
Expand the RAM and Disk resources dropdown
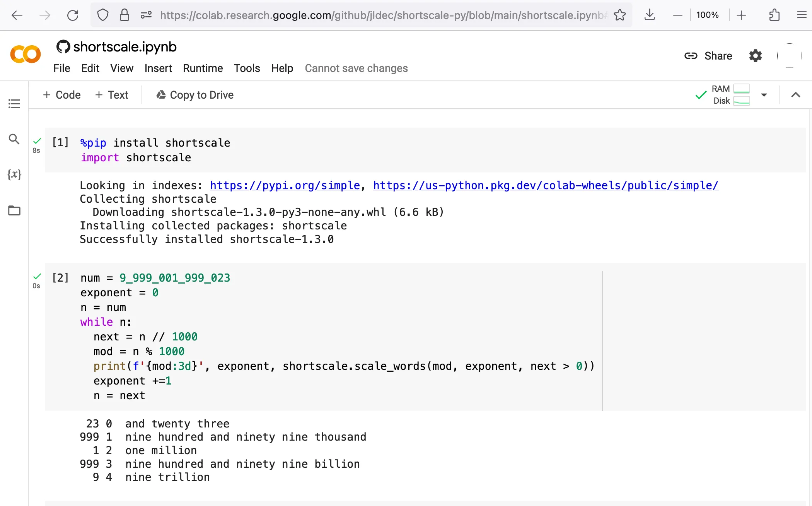764,95
